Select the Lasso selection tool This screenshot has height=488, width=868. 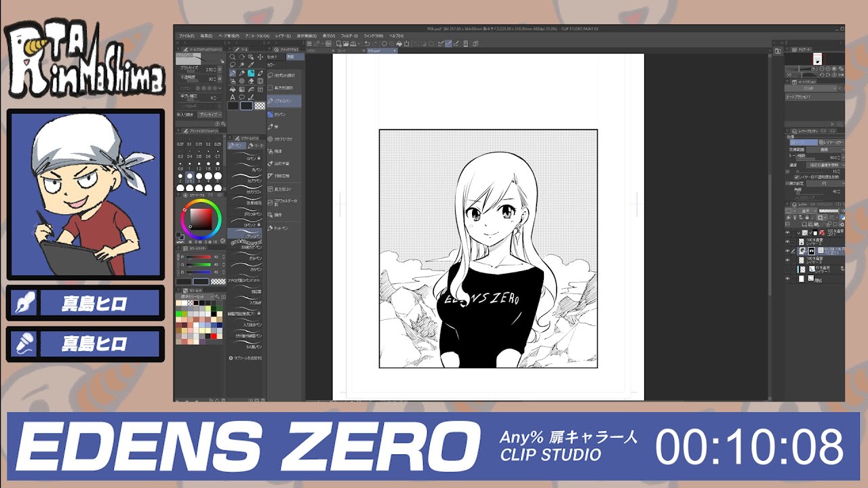(x=233, y=65)
